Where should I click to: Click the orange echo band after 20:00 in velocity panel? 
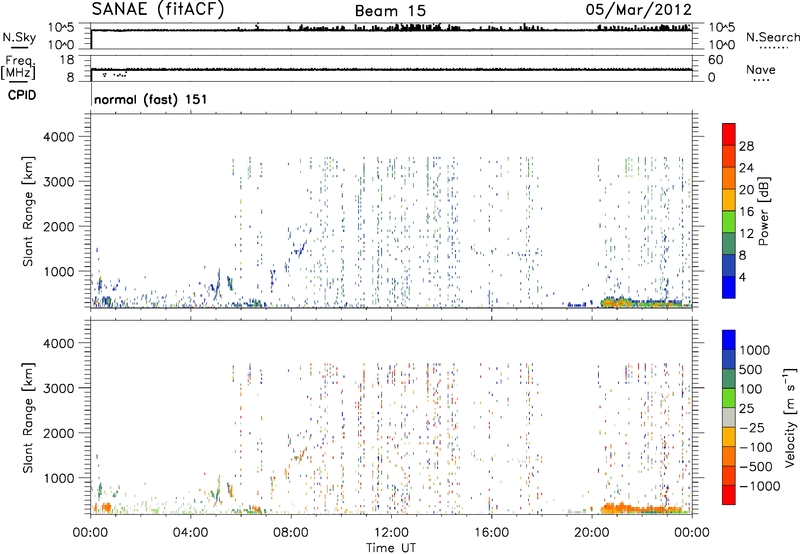coord(642,508)
